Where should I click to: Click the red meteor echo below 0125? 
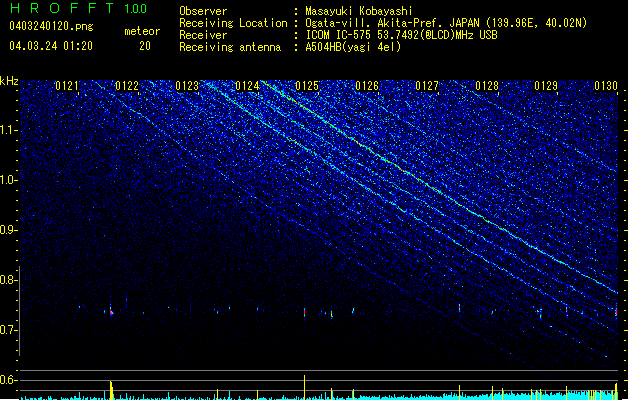(304, 312)
